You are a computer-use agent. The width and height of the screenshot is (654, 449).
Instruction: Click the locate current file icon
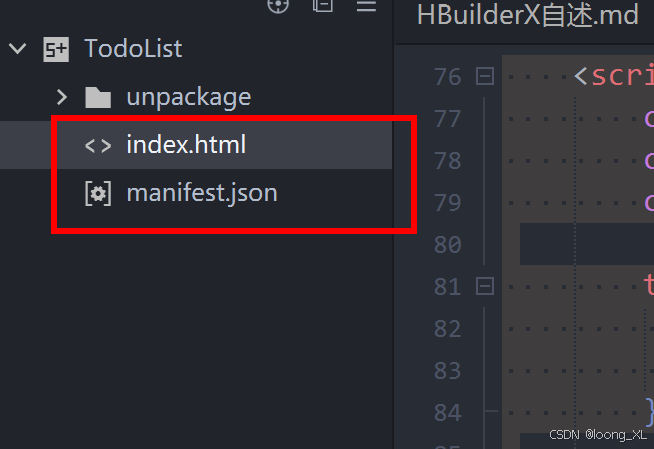click(278, 5)
